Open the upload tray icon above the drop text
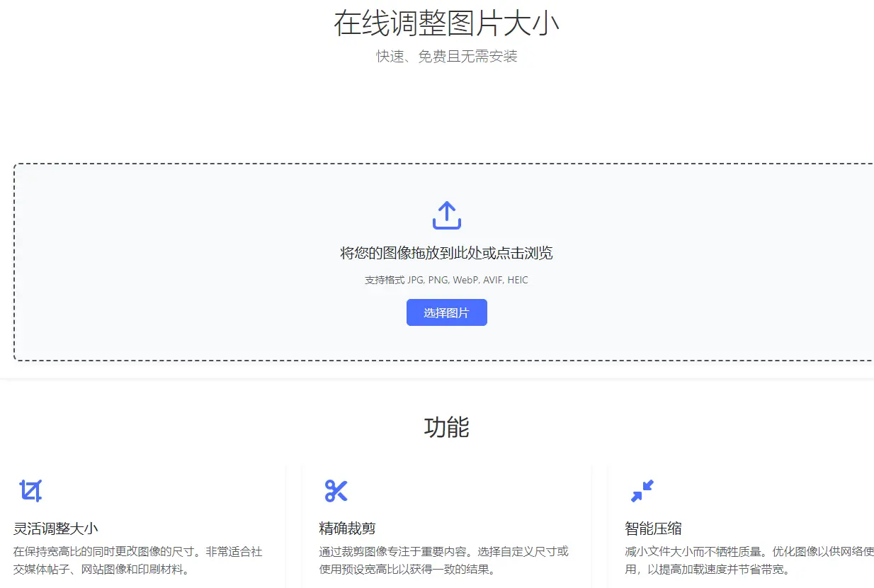The width and height of the screenshot is (874, 588). pyautogui.click(x=446, y=214)
